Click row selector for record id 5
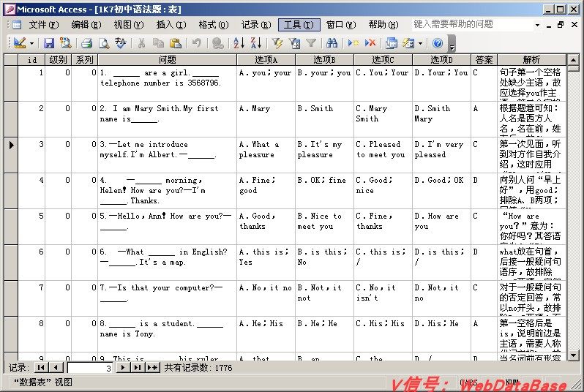Screen dimensions: 584x392 pos(11,227)
